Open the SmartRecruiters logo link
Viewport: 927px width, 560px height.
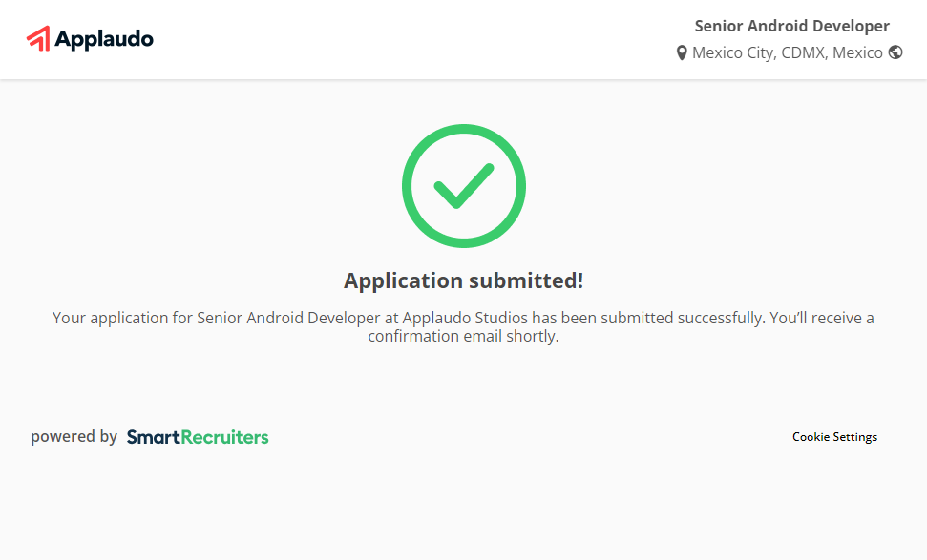click(198, 437)
